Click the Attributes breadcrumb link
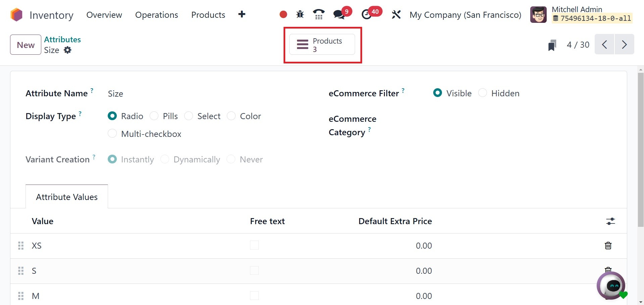The width and height of the screenshot is (644, 305). [62, 39]
